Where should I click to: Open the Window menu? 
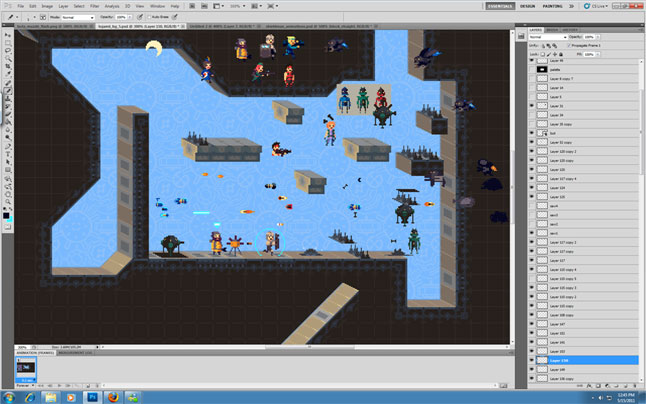point(157,6)
